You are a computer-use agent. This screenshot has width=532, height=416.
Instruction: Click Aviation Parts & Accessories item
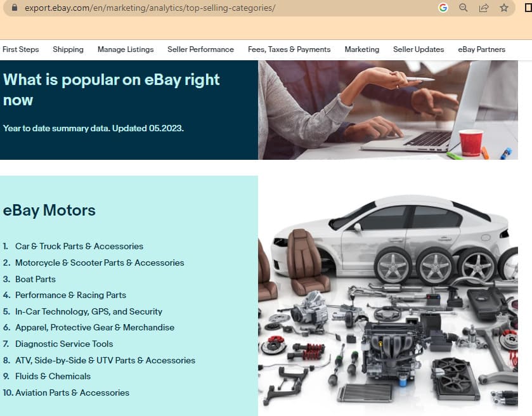point(72,393)
